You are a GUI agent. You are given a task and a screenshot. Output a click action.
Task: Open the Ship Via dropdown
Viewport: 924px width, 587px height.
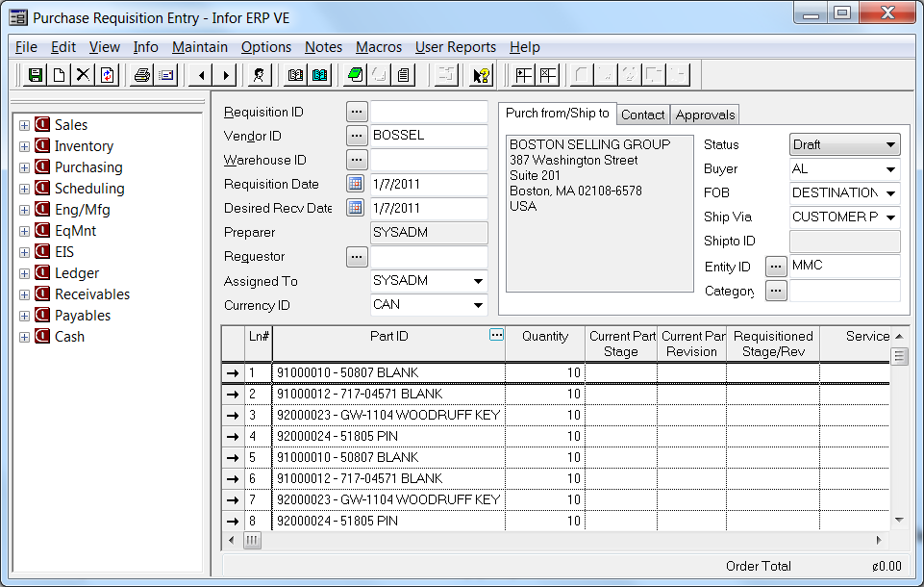[x=890, y=217]
